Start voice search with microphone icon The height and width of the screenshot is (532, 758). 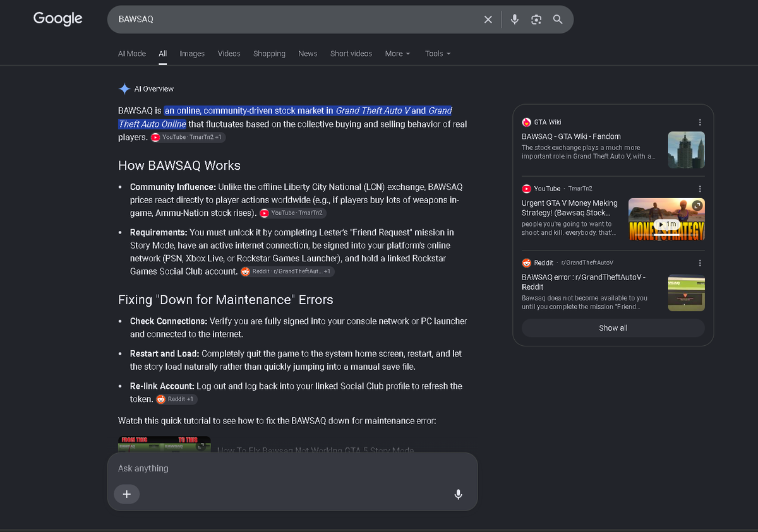(x=515, y=20)
